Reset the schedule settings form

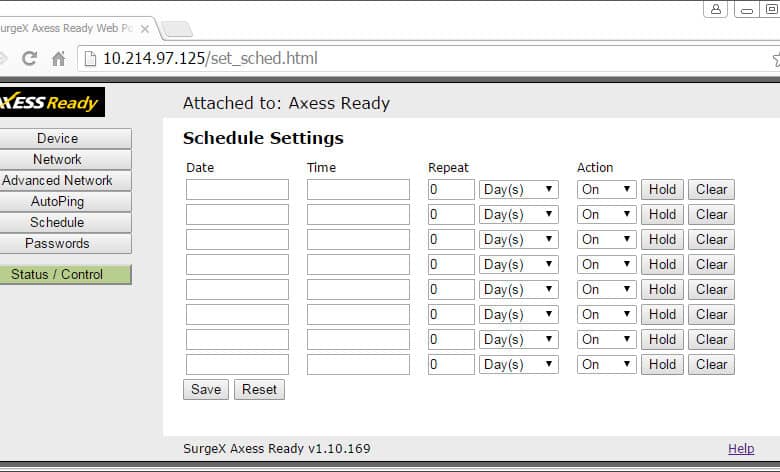pyautogui.click(x=260, y=389)
